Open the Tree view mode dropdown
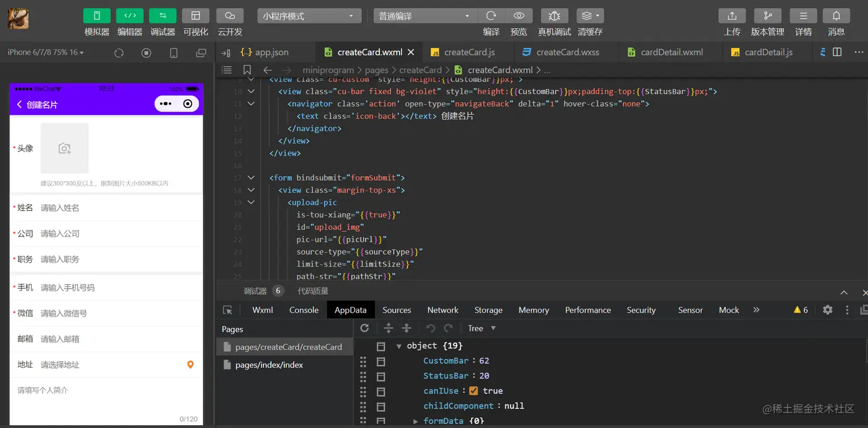The image size is (868, 428). point(481,328)
